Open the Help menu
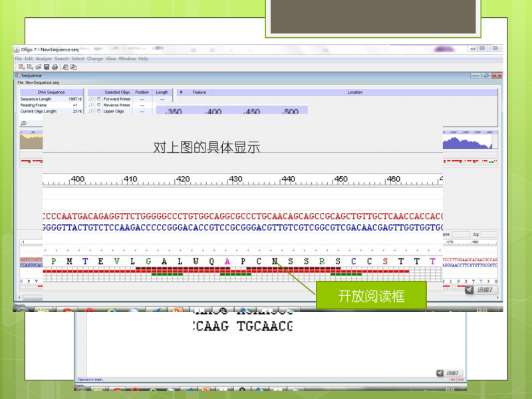This screenshot has height=399, width=532. (x=143, y=59)
